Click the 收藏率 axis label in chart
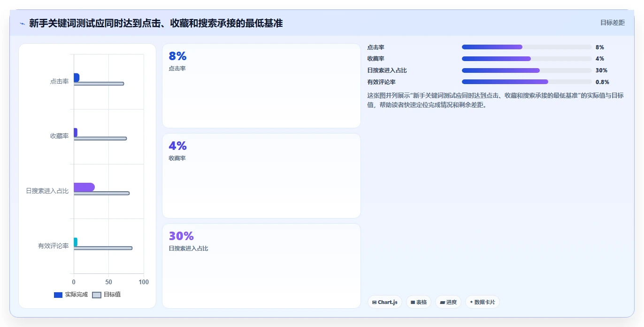This screenshot has width=644, height=327. coord(60,136)
